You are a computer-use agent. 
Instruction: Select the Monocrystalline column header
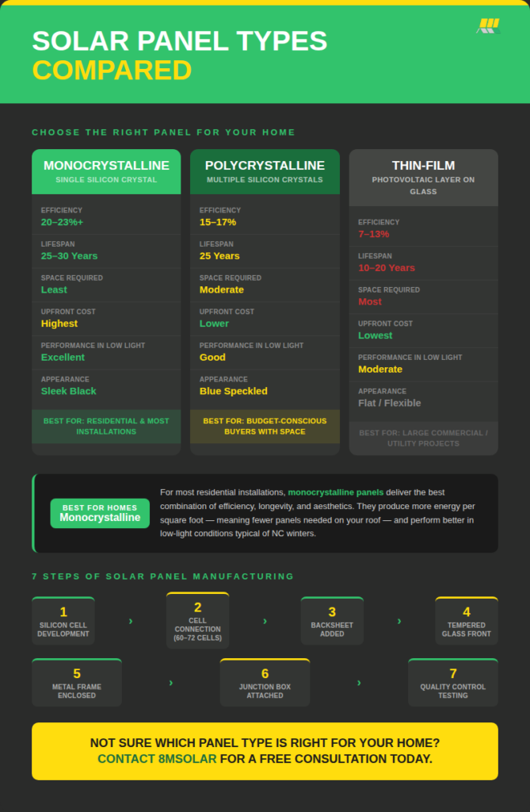point(106,171)
